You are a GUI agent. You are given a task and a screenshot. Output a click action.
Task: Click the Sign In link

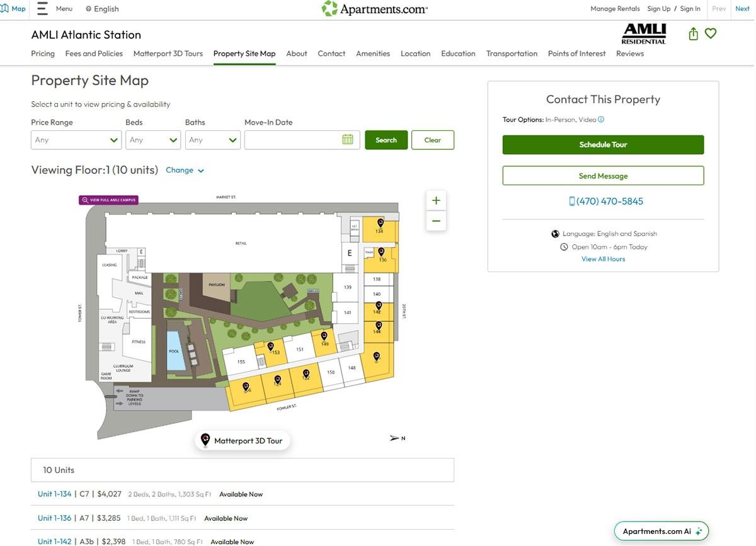690,9
